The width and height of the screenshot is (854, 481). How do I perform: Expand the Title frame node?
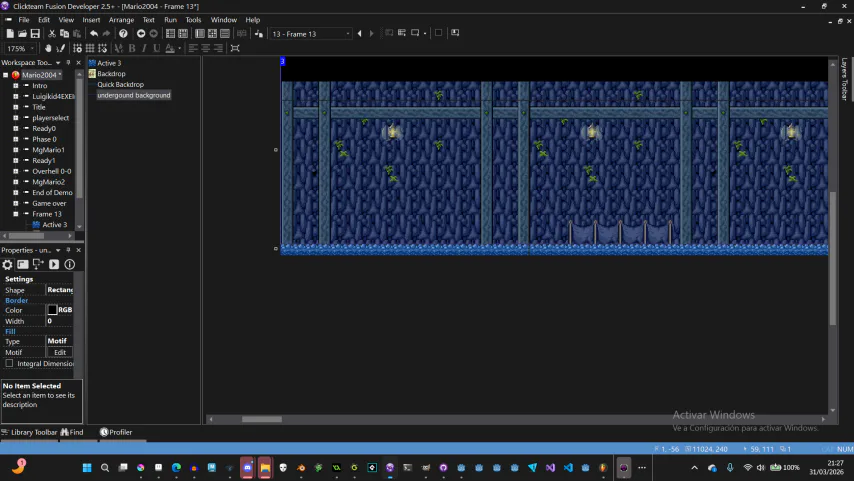coord(16,107)
